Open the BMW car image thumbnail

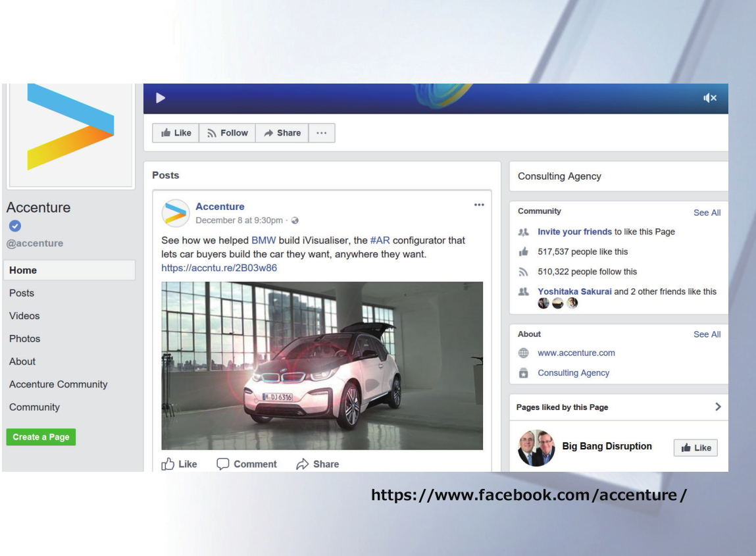click(322, 365)
